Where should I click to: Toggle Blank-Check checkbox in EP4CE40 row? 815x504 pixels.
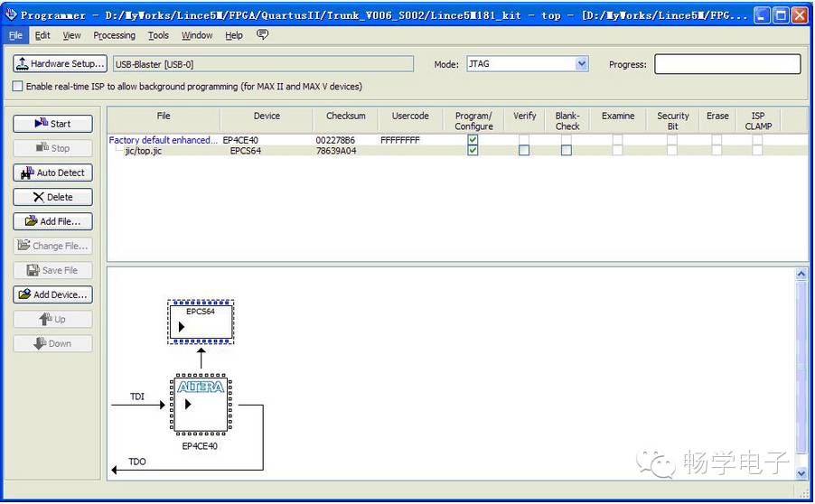point(566,140)
